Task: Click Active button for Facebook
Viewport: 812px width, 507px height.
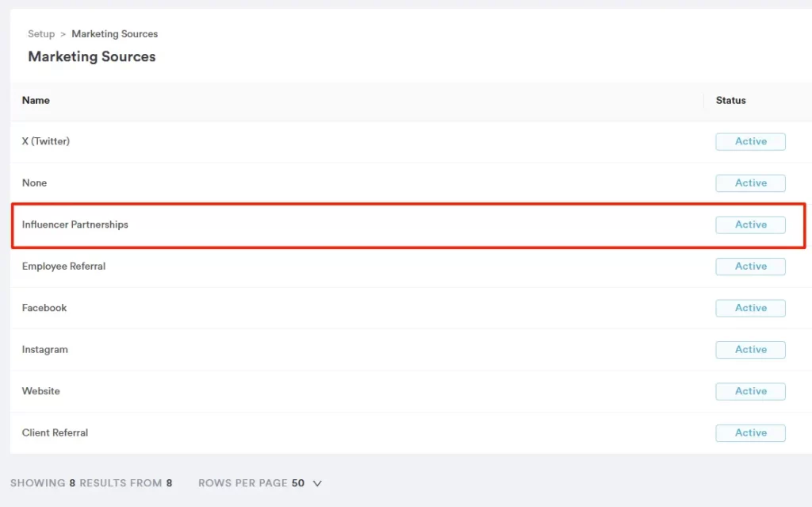Action: 750,309
